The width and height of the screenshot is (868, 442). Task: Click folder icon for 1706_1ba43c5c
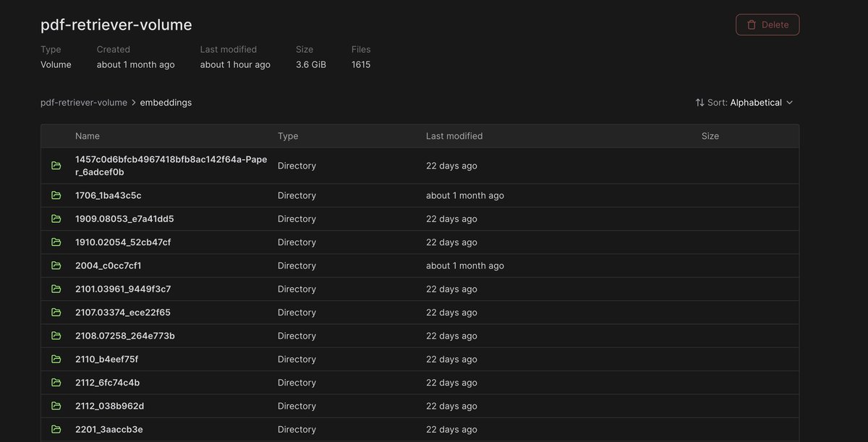pyautogui.click(x=56, y=195)
